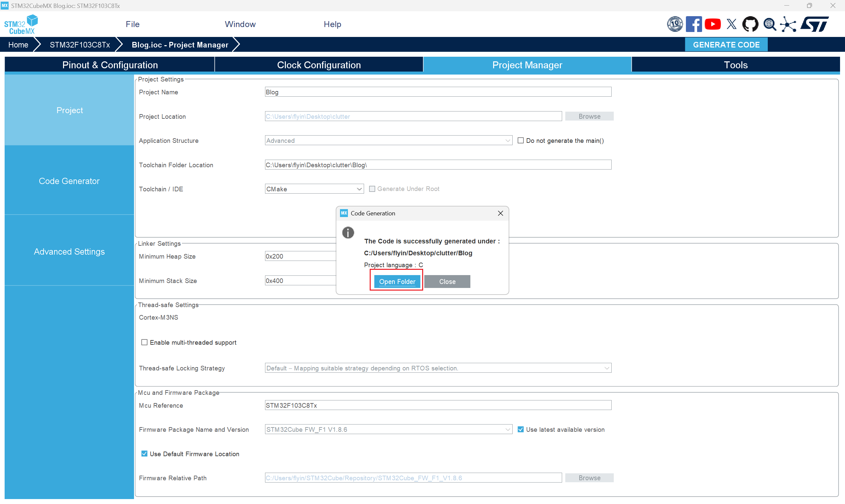
Task: Click the STM32CubeMX logo
Action: point(21,24)
